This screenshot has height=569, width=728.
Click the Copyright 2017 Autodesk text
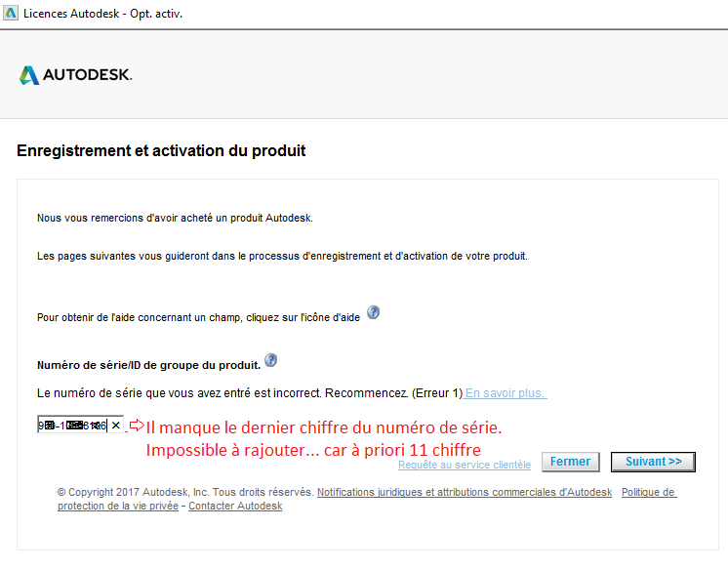click(x=185, y=492)
